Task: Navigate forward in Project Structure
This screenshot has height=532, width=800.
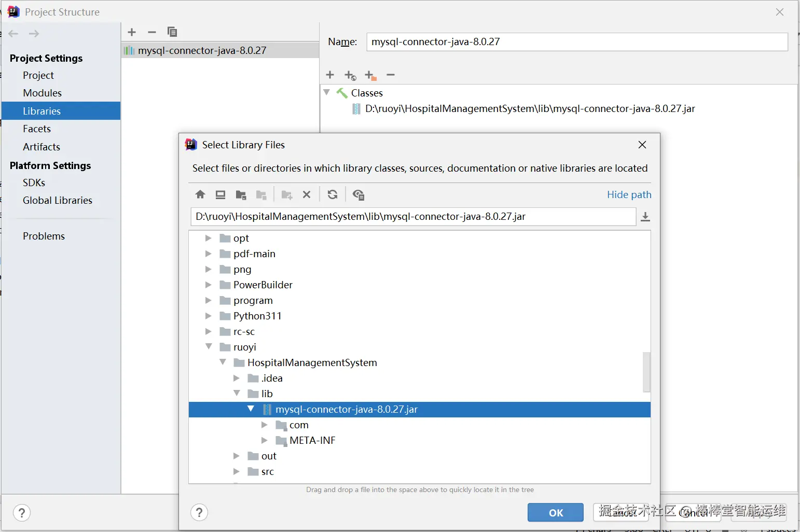Action: tap(34, 34)
